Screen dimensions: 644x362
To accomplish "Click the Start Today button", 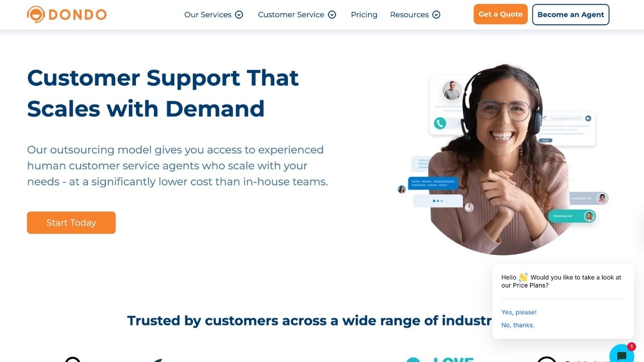I will (71, 223).
